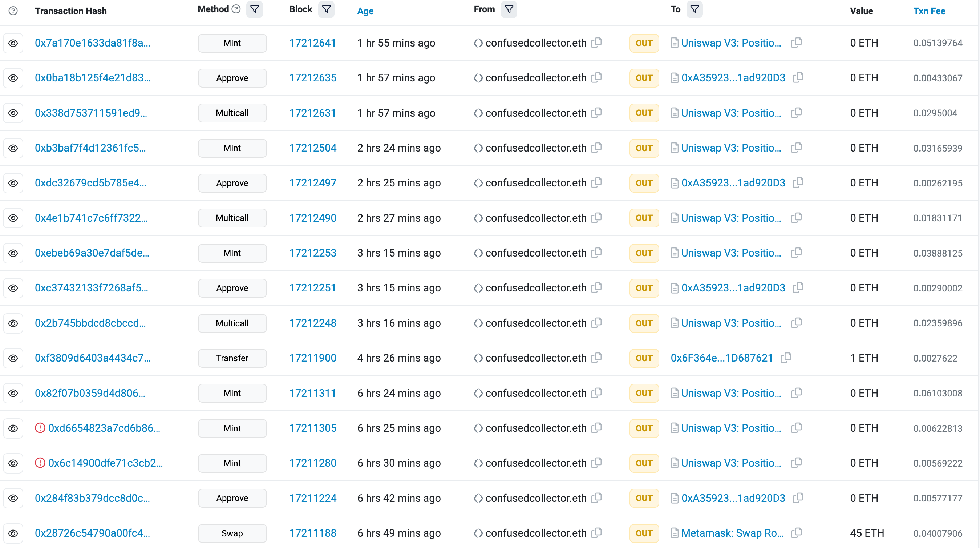This screenshot has width=980, height=548.
Task: Copy To address in block 17211305 row
Action: (x=796, y=428)
